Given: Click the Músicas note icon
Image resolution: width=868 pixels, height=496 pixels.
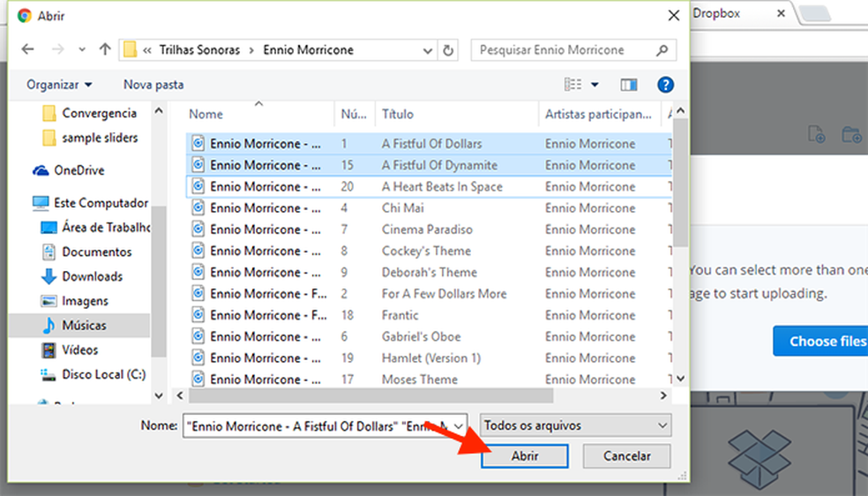Looking at the screenshot, I should point(49,325).
